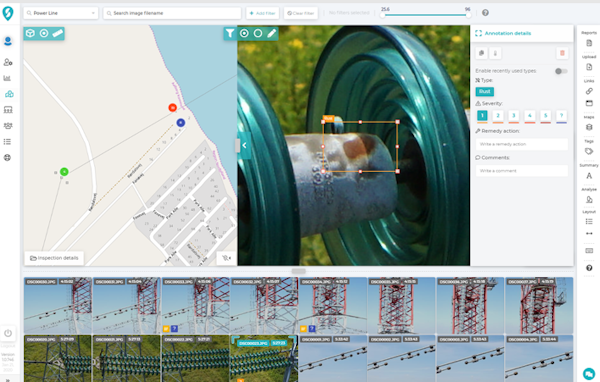The width and height of the screenshot is (600, 382).
Task: Toggle the 3D cube view on map toolbar
Action: point(30,33)
